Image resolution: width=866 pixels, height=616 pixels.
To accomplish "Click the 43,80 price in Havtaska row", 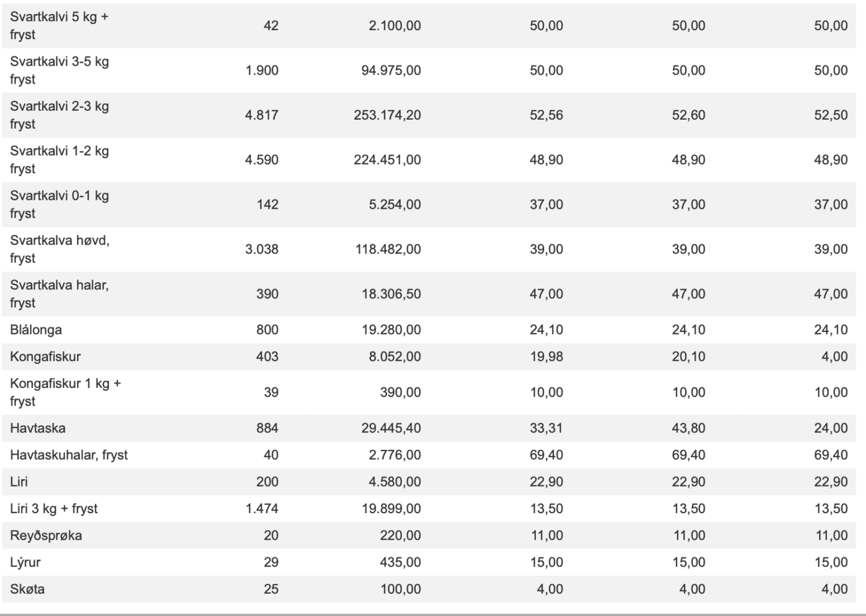I will [689, 428].
